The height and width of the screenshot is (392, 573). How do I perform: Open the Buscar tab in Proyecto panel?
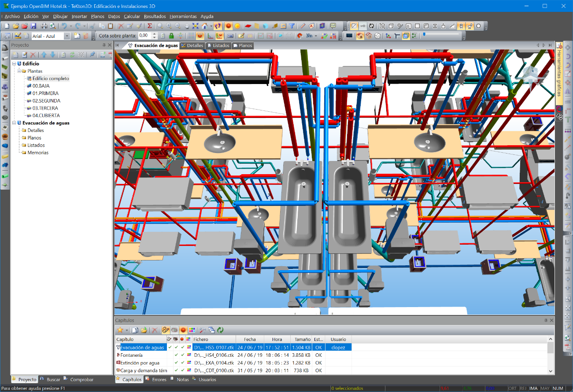[x=50, y=379]
